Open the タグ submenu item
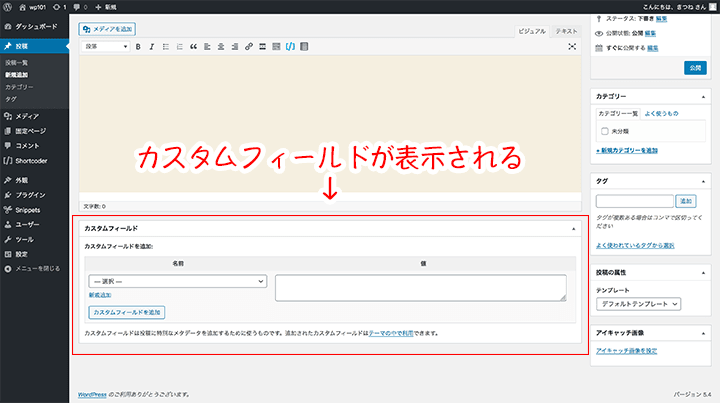720x403 pixels. point(11,99)
